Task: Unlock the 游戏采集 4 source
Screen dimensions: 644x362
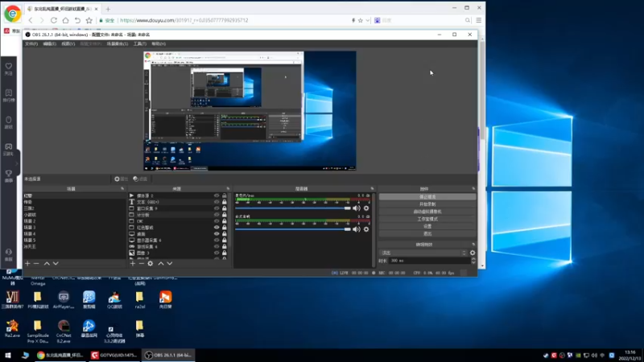Action: coord(225,247)
